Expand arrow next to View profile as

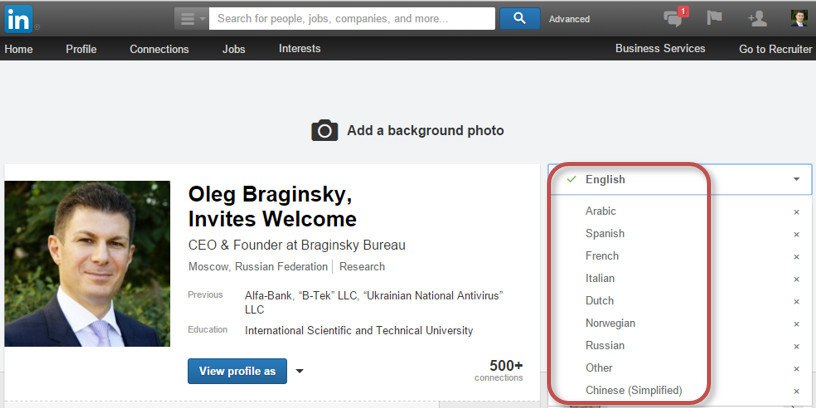tap(299, 371)
